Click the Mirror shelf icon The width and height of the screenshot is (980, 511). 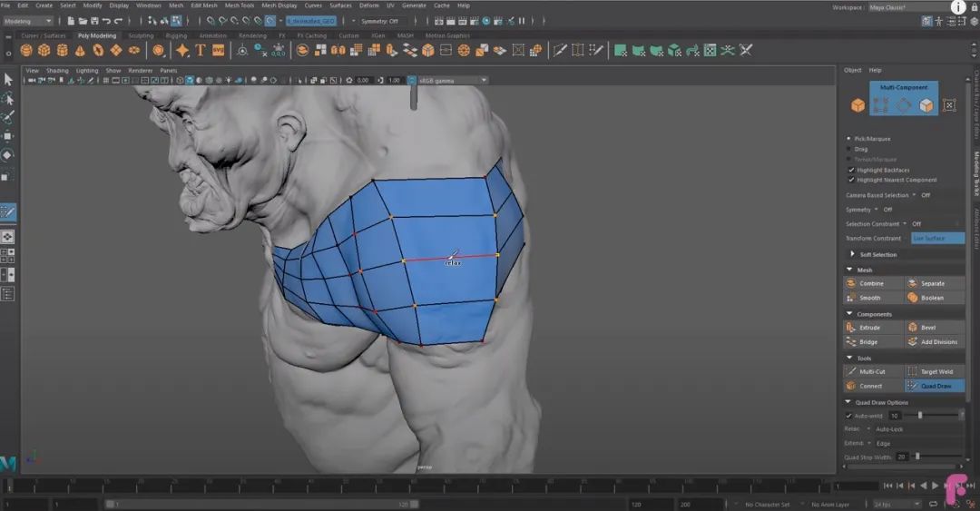(338, 51)
